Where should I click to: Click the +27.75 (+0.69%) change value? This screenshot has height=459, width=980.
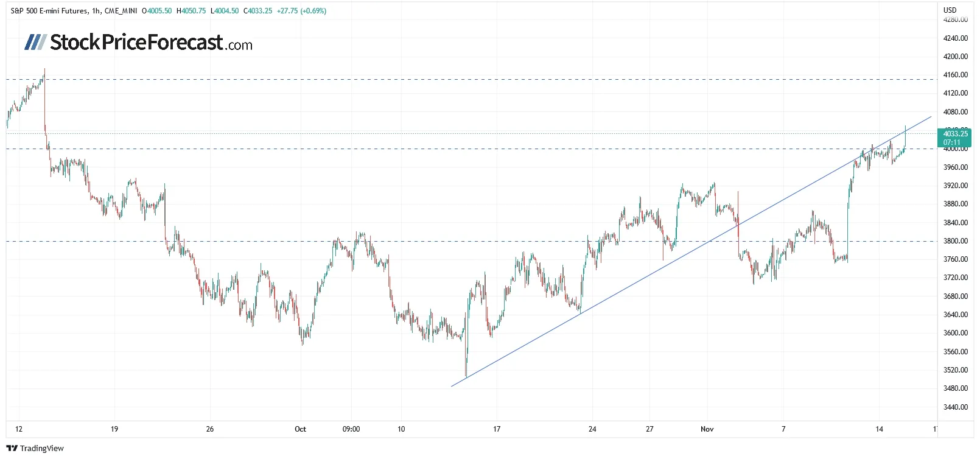[301, 11]
